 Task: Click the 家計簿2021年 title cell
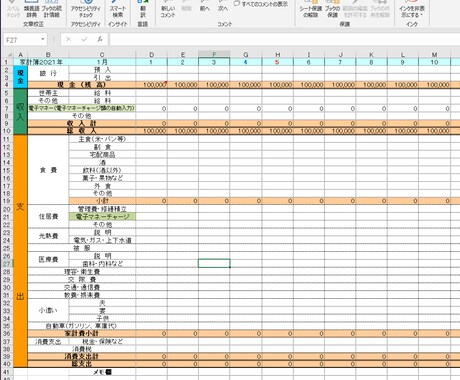(x=41, y=62)
